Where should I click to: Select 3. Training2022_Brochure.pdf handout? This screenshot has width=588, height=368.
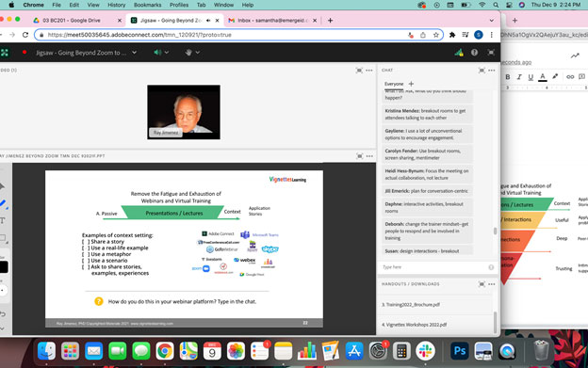coord(411,305)
